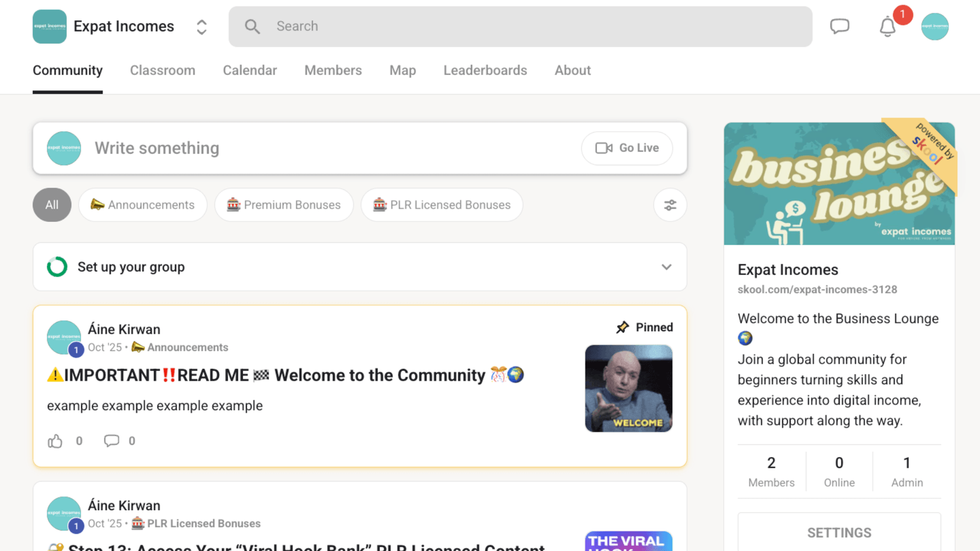Open the post filter sliders icon
The image size is (980, 551).
pyautogui.click(x=670, y=205)
